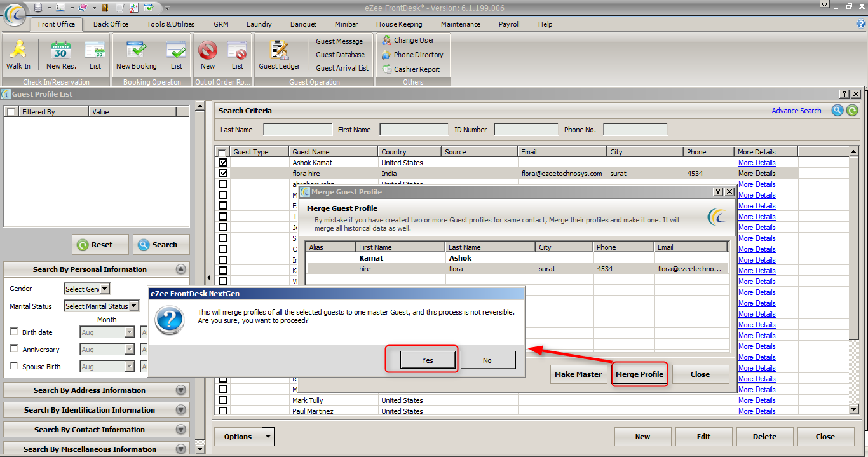The height and width of the screenshot is (457, 868).
Task: Expand Search By Miscellaneous Information section
Action: point(181,449)
